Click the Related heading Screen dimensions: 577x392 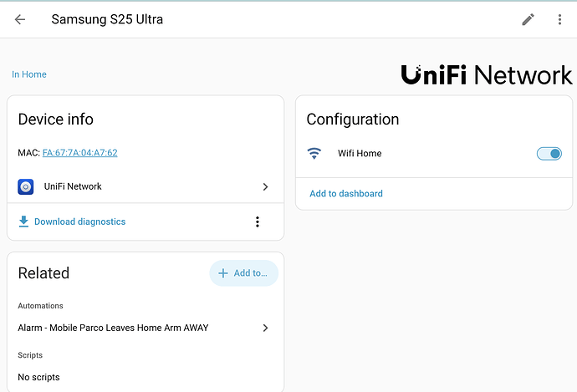[x=43, y=273]
